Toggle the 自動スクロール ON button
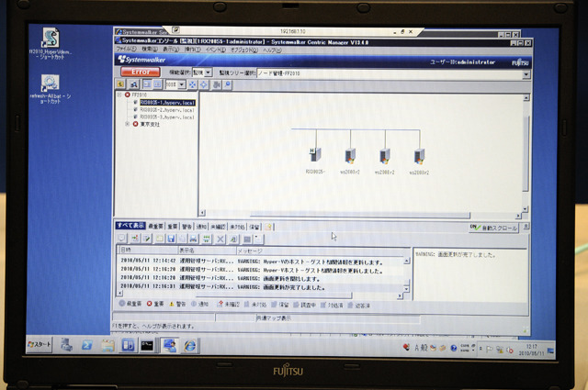Image resolution: width=588 pixels, height=390 pixels. 494,228
